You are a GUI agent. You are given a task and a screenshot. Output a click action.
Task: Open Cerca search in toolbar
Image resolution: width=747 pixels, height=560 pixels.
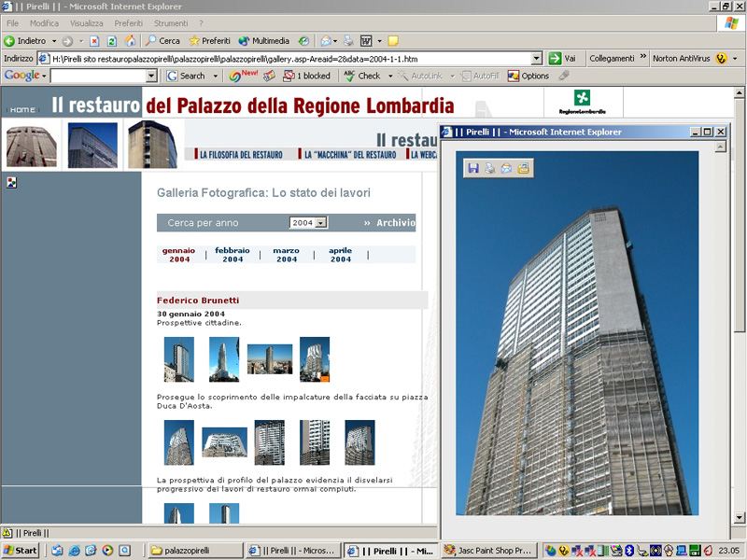[x=162, y=41]
